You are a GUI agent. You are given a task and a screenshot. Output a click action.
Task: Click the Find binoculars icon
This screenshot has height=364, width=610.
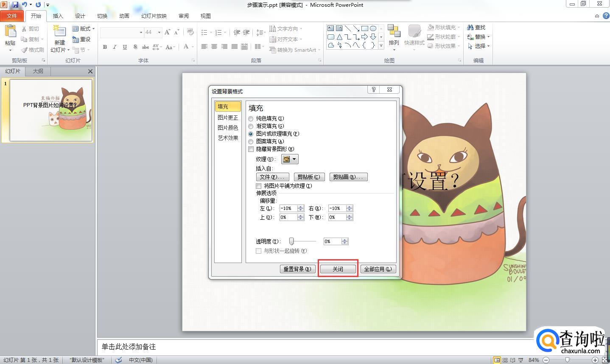[x=470, y=27]
